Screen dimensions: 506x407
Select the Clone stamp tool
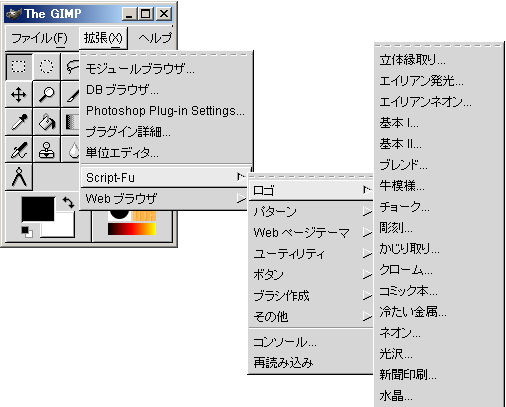click(47, 150)
